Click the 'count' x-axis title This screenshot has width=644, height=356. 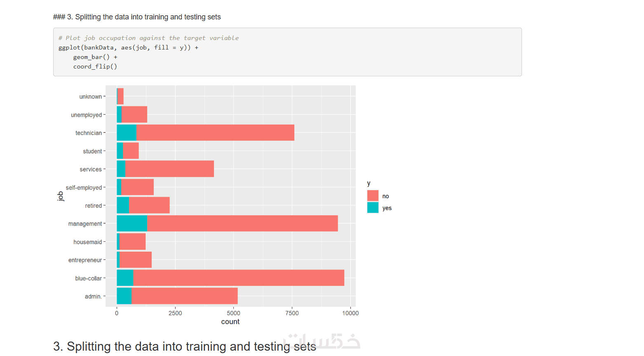coord(230,322)
